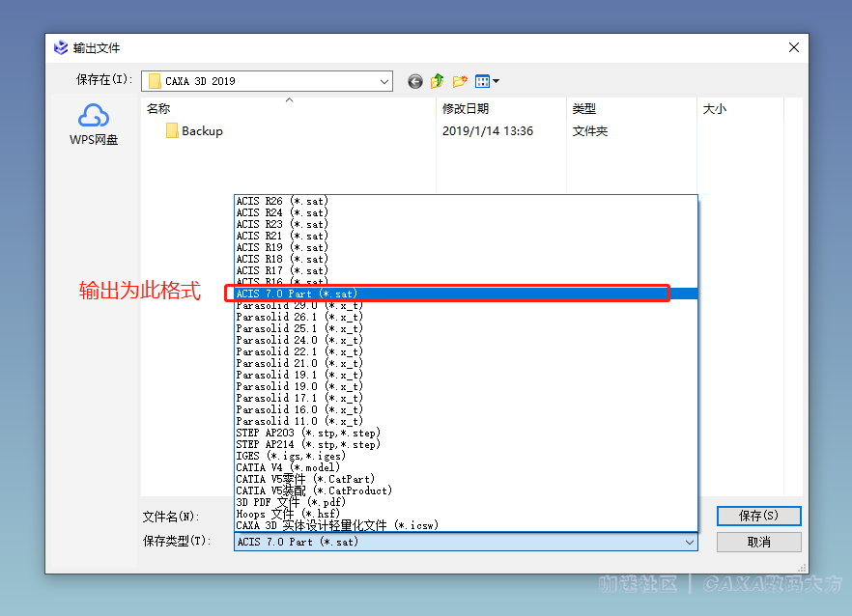Expand the 保存在 location dropdown

(x=384, y=81)
